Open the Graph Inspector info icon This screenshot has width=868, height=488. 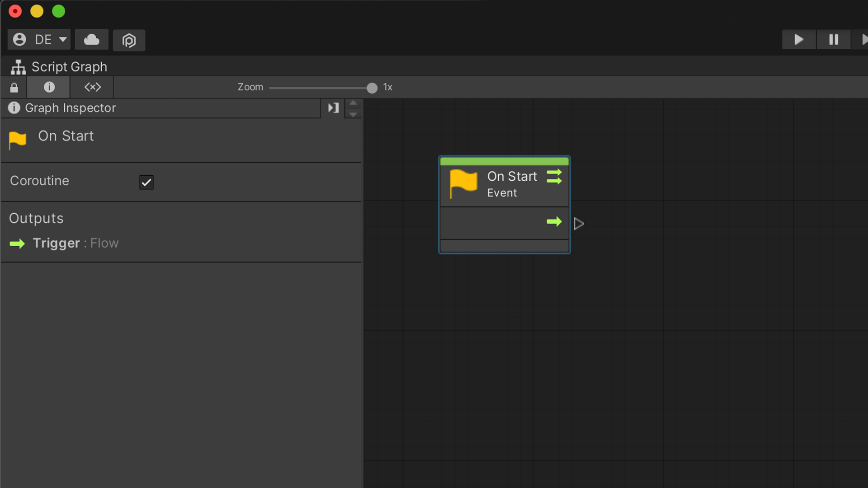point(48,87)
